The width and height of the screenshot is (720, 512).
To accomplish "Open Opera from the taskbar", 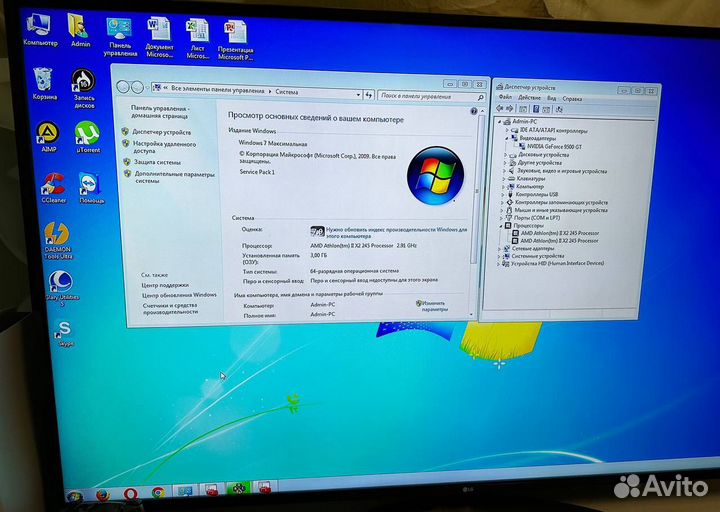I will coord(130,494).
